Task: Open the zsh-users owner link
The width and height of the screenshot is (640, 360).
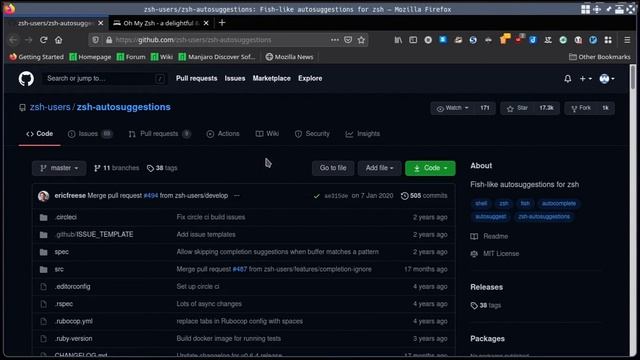Action: (50, 107)
